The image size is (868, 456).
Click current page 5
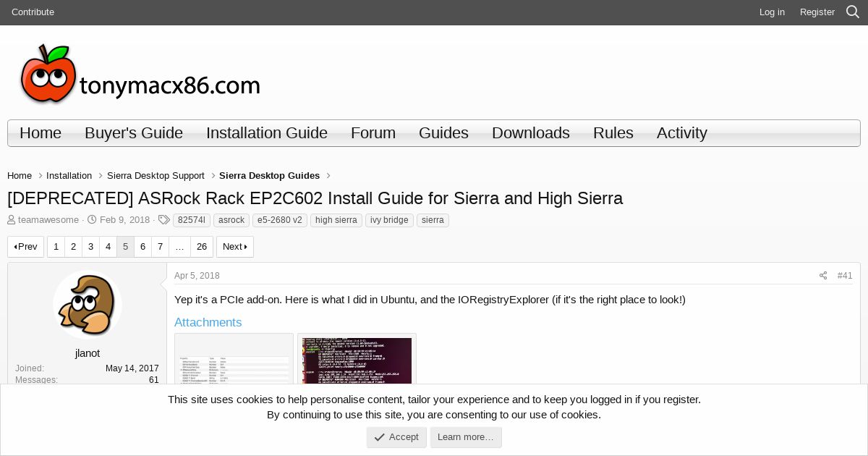(x=125, y=247)
